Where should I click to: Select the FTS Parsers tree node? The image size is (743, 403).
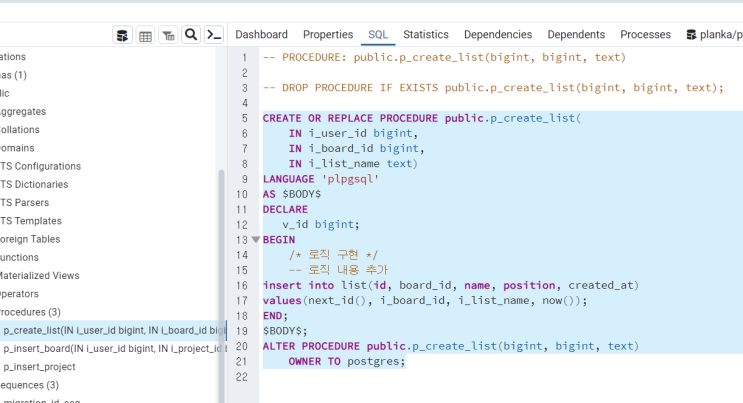pyautogui.click(x=25, y=202)
